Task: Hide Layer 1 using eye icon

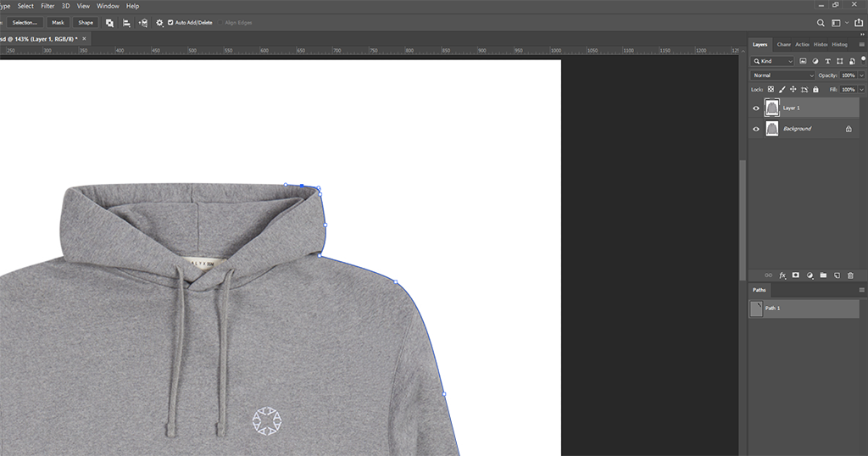Action: coord(755,108)
